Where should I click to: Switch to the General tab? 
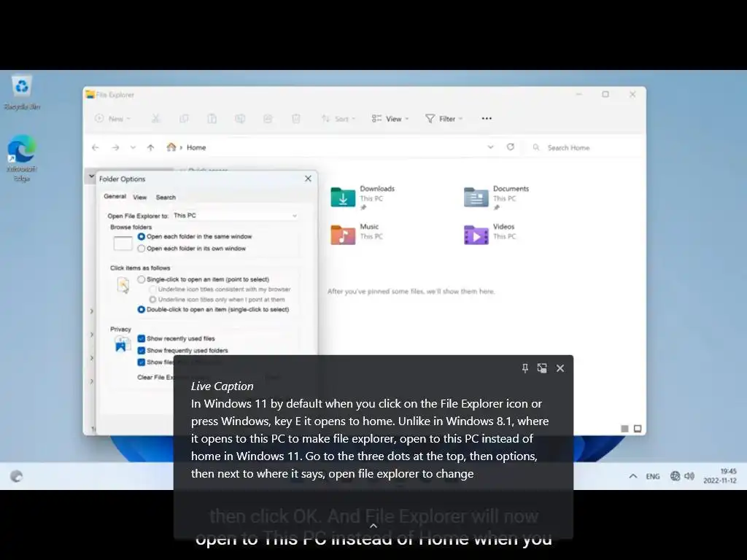pos(115,197)
